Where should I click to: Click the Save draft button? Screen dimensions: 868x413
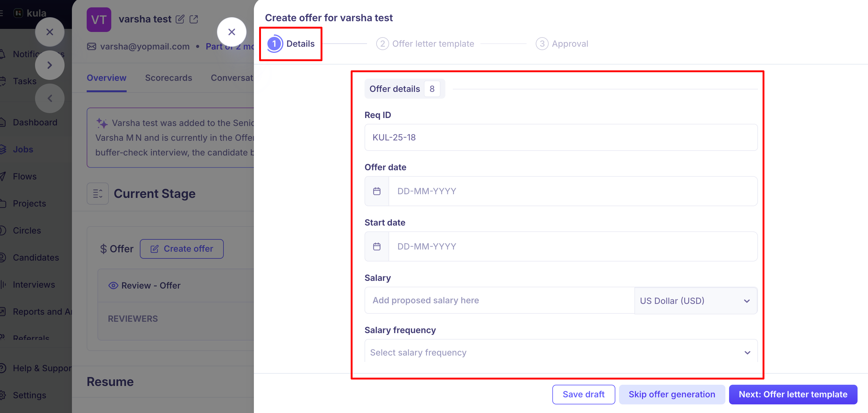click(584, 394)
